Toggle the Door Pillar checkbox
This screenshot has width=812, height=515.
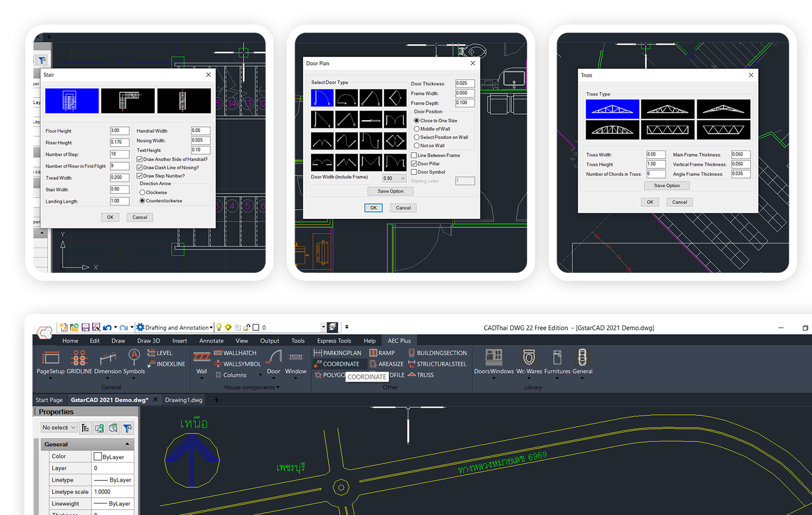coord(414,164)
